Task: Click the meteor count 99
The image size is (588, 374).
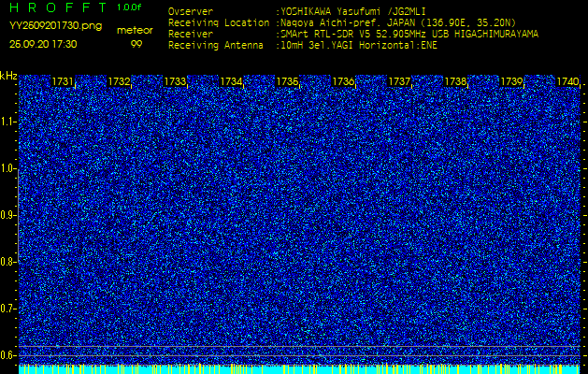Action: [x=136, y=44]
